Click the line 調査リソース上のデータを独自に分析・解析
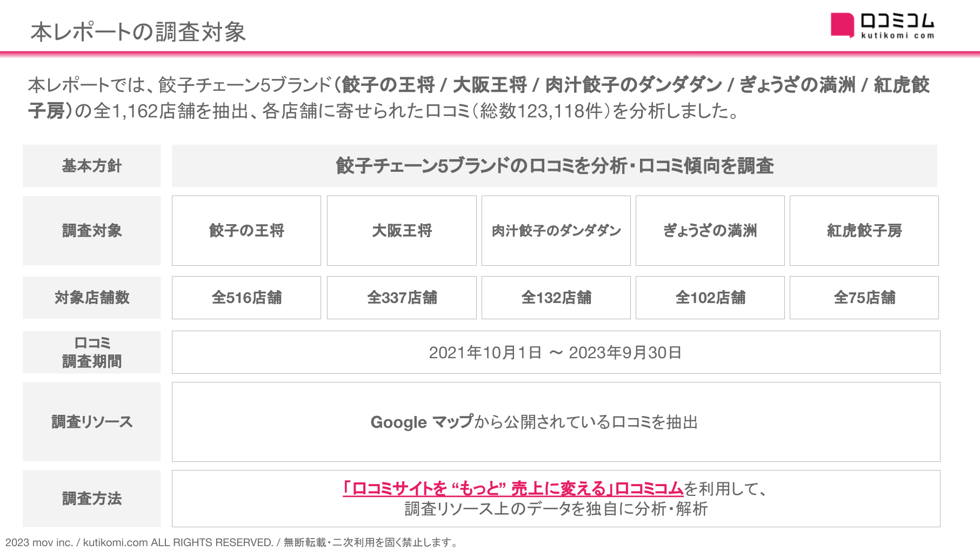 point(556,509)
